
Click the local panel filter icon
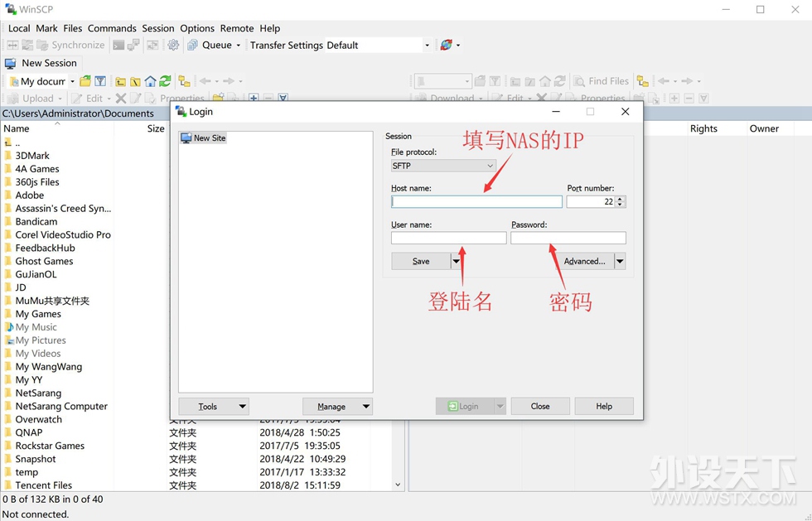100,81
